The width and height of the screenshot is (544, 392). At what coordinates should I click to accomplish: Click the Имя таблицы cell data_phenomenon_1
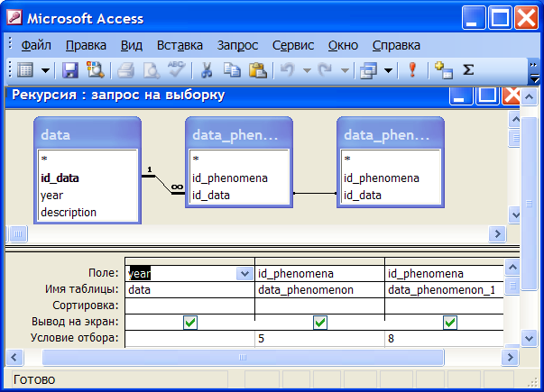(x=445, y=290)
